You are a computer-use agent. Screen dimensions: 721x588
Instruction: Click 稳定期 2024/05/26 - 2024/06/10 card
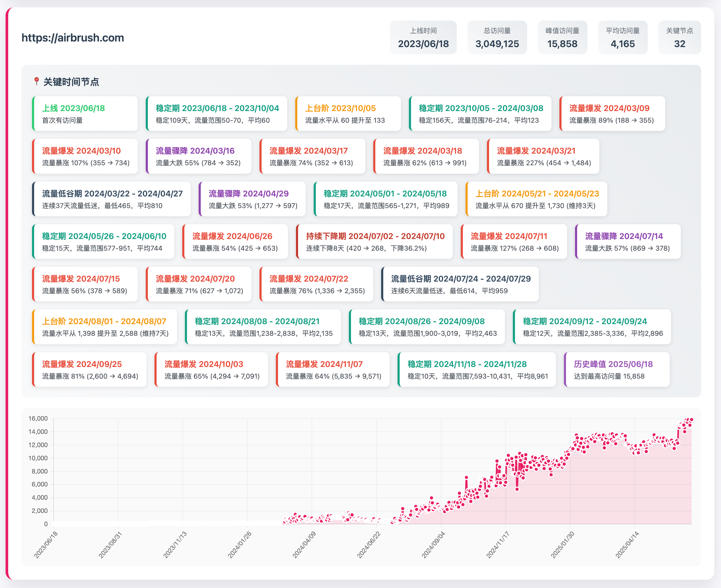pyautogui.click(x=103, y=241)
